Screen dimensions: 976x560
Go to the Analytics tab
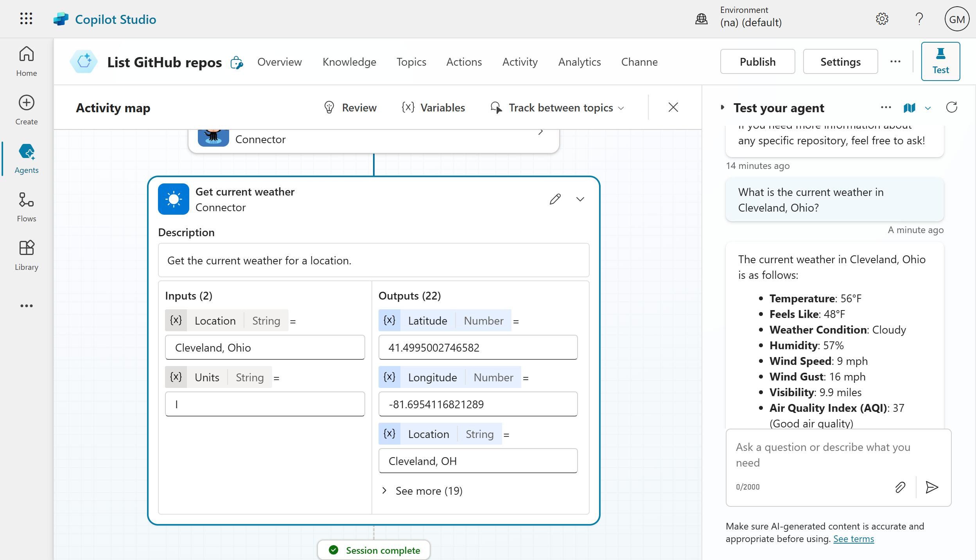pos(579,62)
